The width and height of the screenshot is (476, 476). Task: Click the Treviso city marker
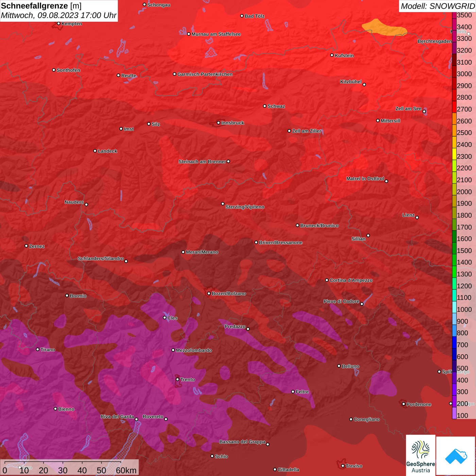coord(343,466)
